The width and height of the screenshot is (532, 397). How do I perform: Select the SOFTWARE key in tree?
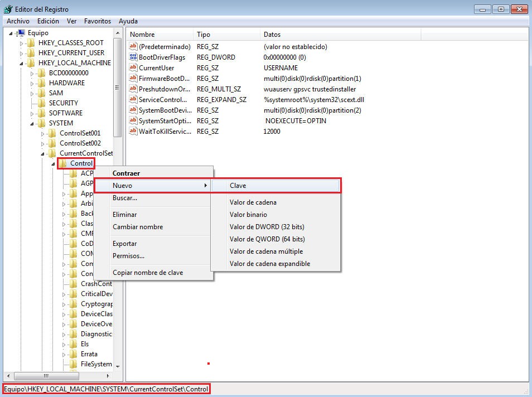coord(65,113)
